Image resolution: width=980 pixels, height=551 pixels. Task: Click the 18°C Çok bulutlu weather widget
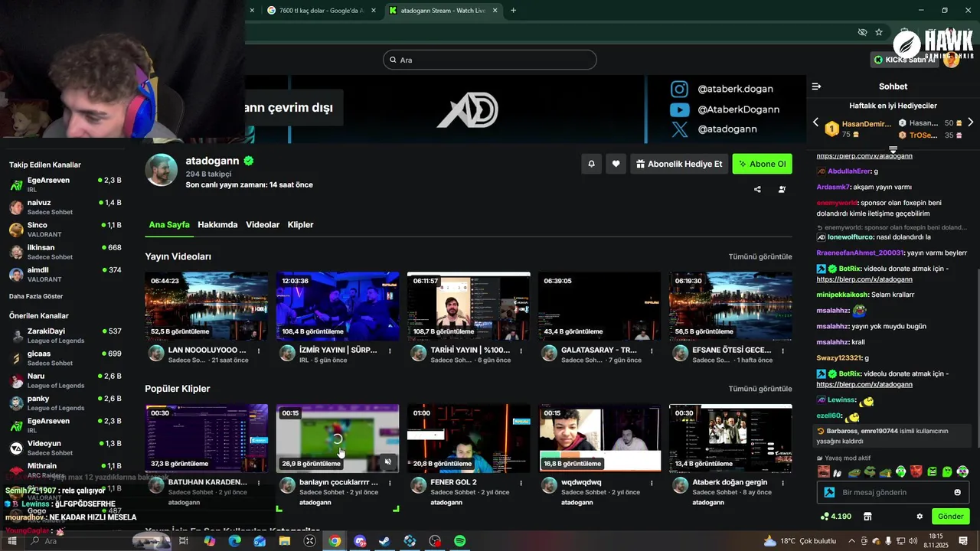tap(800, 541)
